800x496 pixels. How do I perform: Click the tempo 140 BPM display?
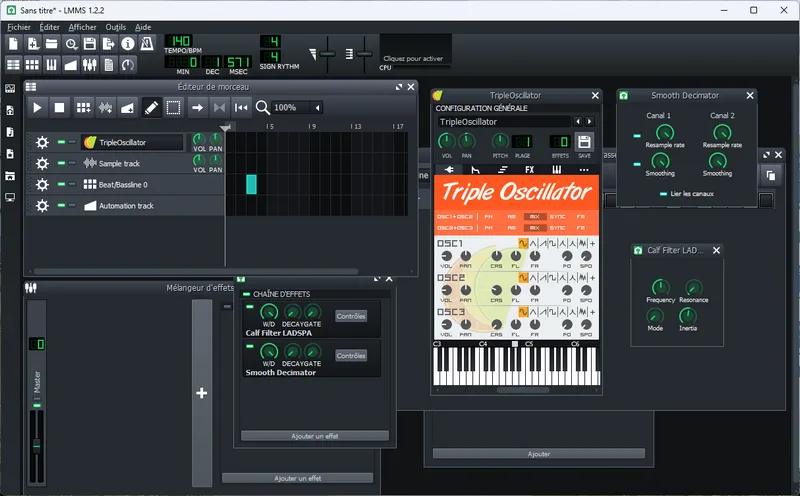178,41
